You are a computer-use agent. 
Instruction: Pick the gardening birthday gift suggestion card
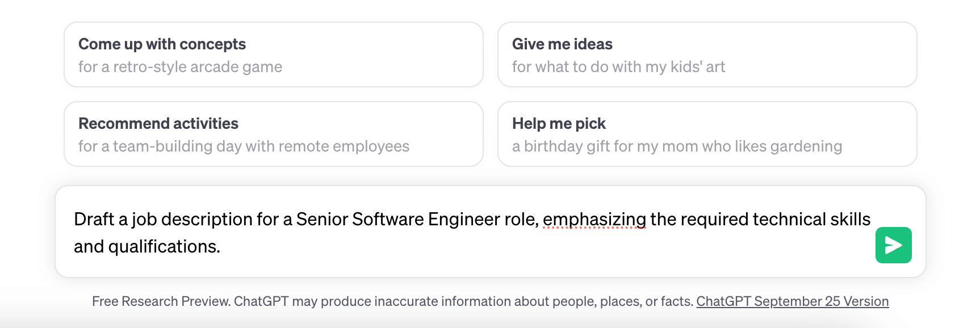[x=707, y=134]
